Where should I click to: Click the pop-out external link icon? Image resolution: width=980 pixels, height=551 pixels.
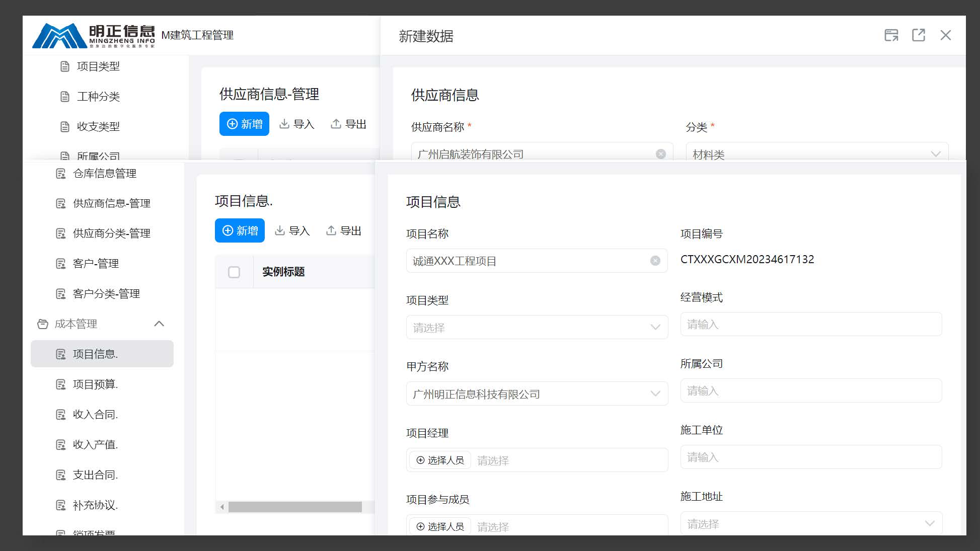pos(919,35)
